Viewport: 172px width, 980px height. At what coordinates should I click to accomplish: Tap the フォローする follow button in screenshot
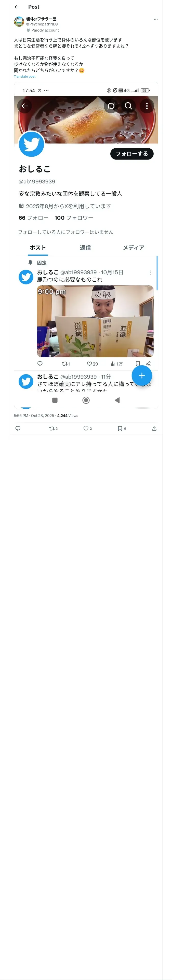(131, 154)
